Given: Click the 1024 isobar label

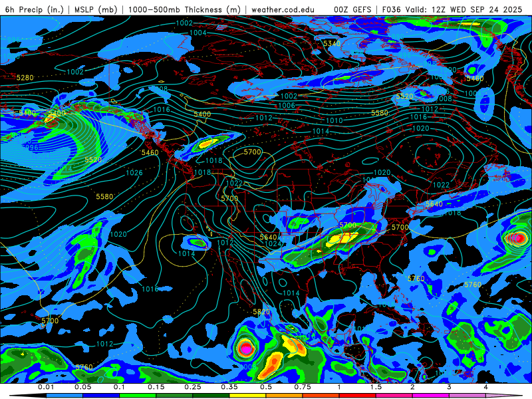Looking at the screenshot, I should (273, 243).
